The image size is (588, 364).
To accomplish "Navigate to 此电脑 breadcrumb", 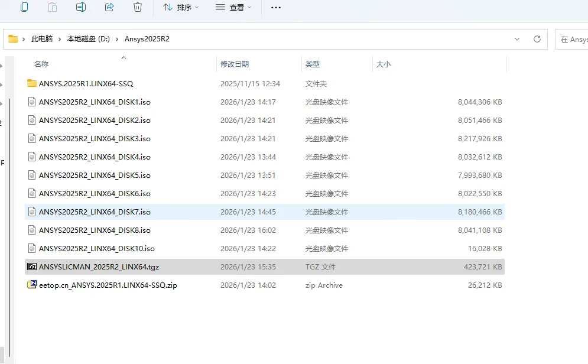I will [41, 39].
